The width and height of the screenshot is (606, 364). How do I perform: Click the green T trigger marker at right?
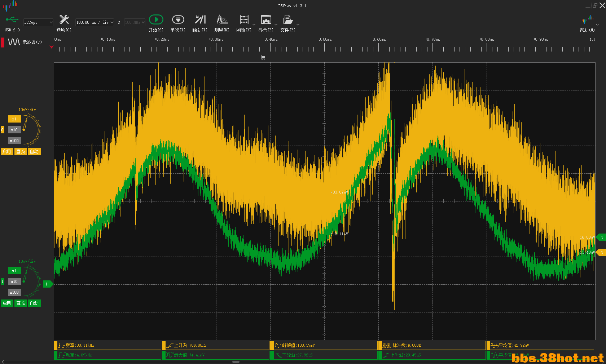coord(601,237)
